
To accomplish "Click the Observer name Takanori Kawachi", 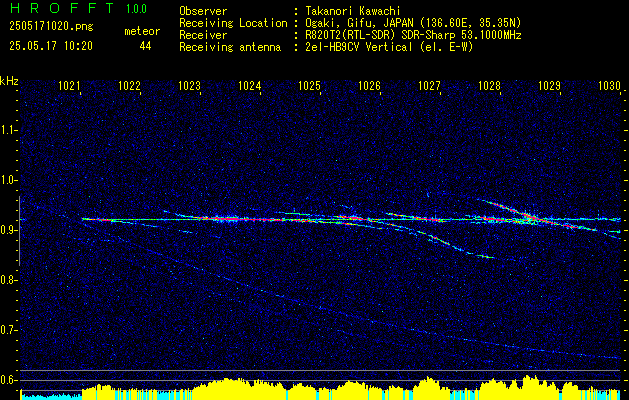I will coord(351,11).
